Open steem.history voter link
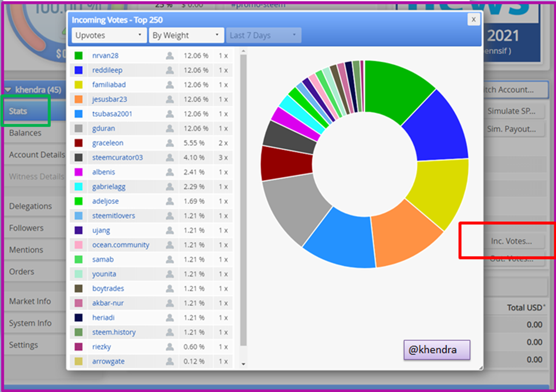 click(x=114, y=332)
